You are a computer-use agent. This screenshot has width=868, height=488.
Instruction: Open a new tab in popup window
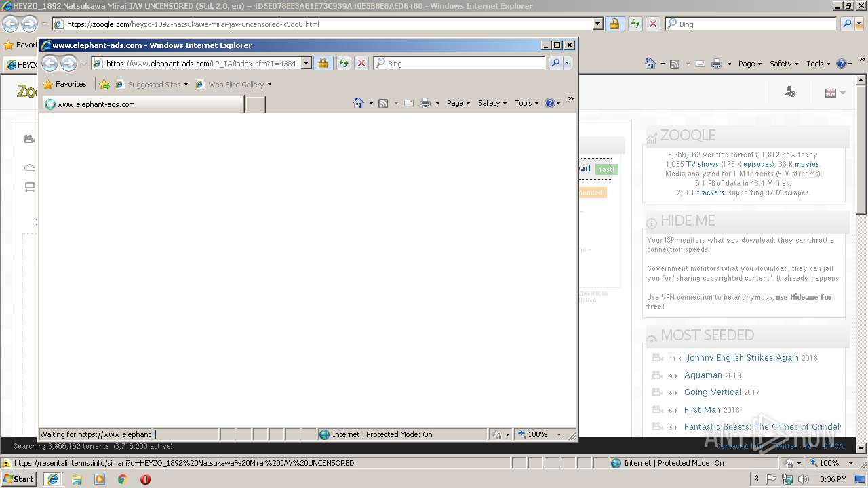coord(255,104)
